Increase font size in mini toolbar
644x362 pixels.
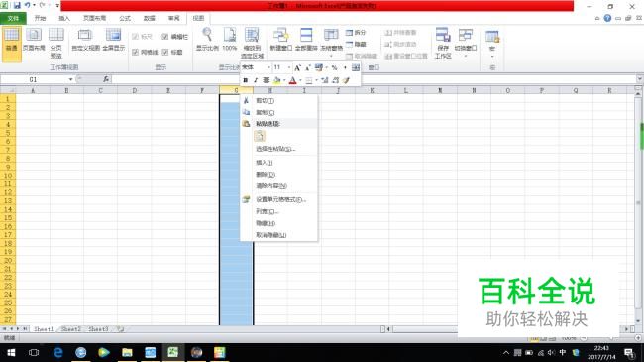298,67
